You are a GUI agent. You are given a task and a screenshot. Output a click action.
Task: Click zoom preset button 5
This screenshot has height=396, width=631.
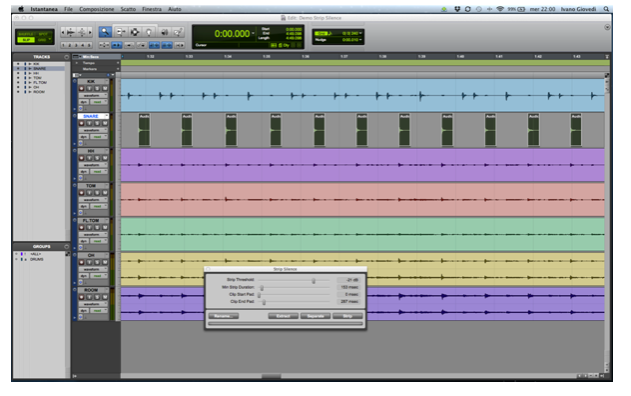coord(89,45)
